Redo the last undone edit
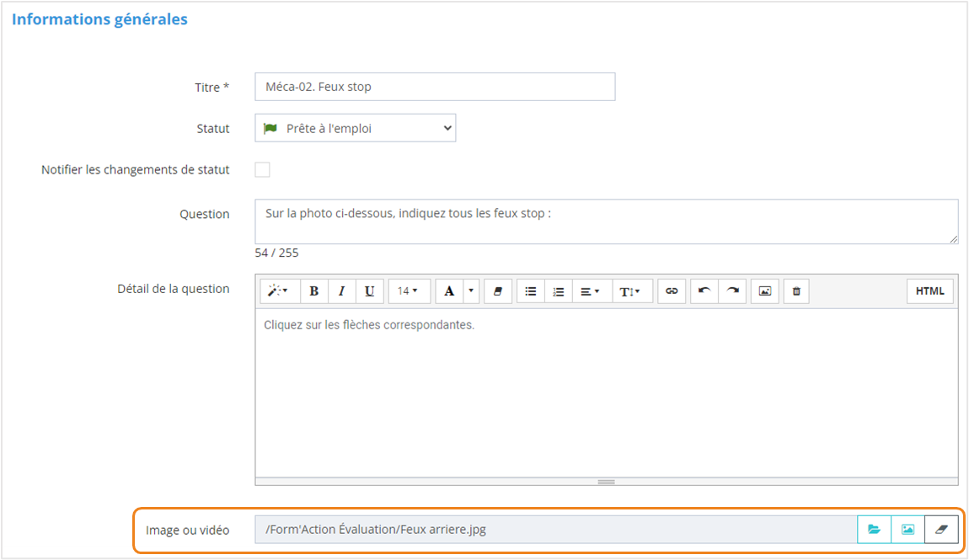 [732, 291]
